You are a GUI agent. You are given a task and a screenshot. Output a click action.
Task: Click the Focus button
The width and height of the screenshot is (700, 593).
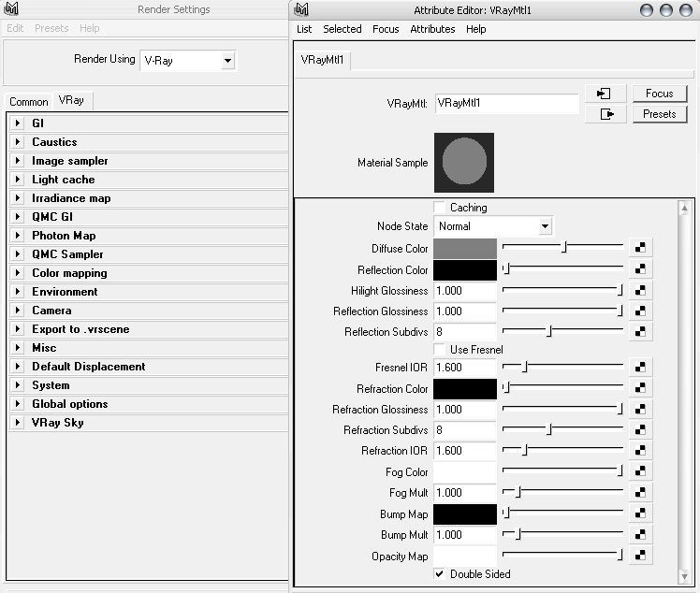click(x=660, y=94)
